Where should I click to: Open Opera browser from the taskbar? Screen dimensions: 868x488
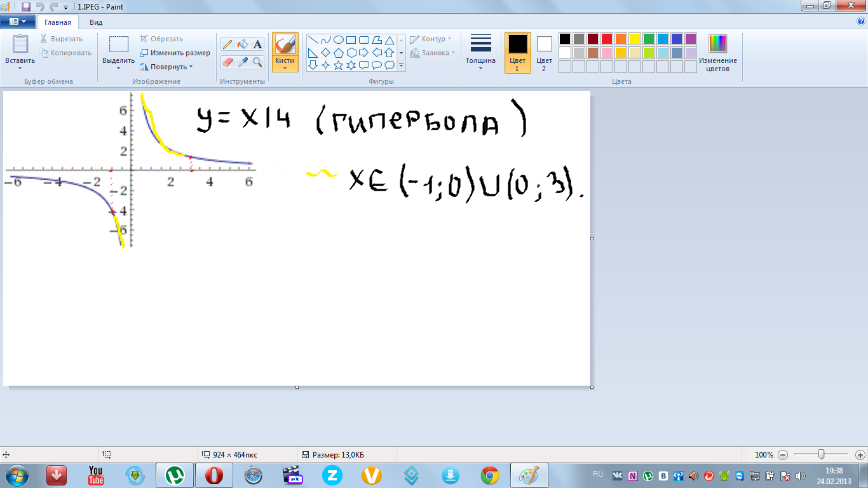214,475
